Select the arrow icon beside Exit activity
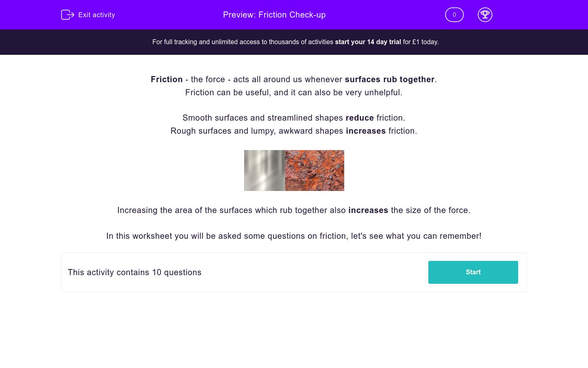Viewport: 588px width, 368px height. tap(67, 15)
